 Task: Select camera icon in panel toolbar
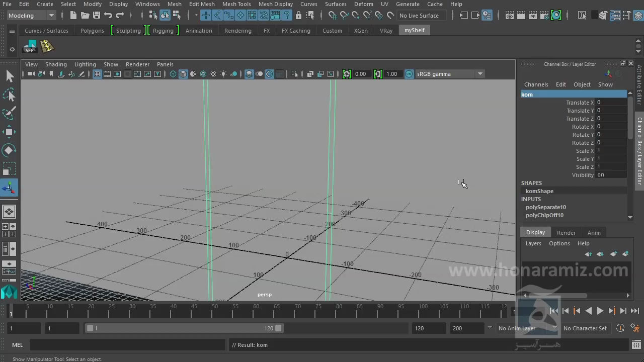pyautogui.click(x=31, y=74)
